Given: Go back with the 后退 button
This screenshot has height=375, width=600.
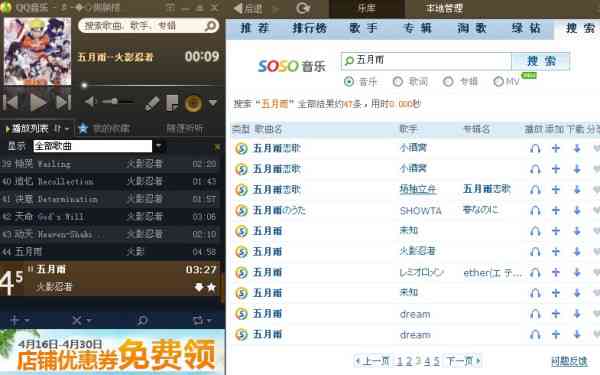Looking at the screenshot, I should coord(248,8).
